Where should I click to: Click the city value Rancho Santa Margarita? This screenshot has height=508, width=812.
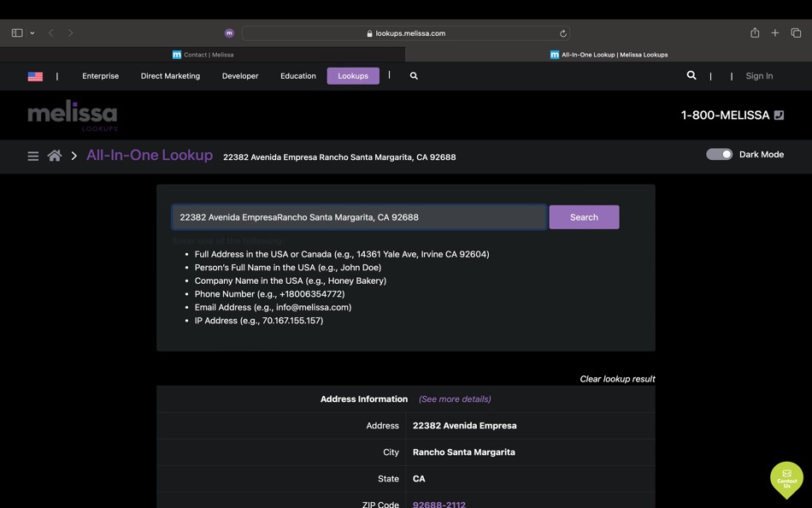click(464, 452)
